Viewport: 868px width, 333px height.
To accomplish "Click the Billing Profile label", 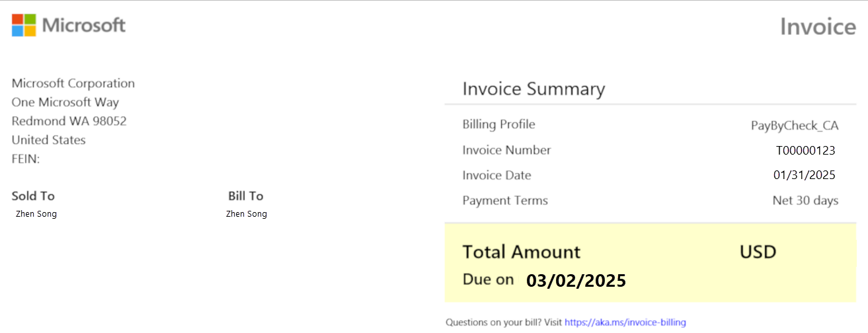I will [x=499, y=125].
